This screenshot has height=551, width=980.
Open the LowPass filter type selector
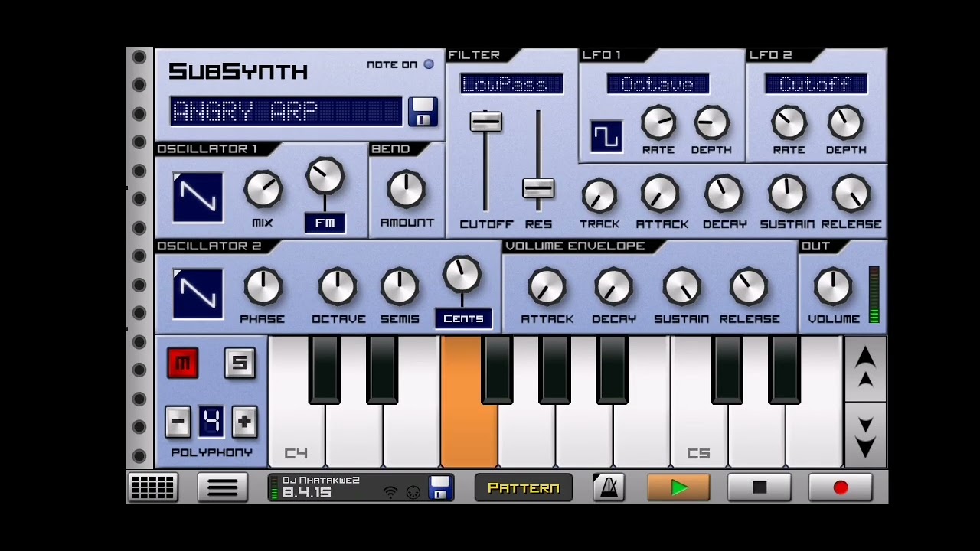tap(511, 84)
